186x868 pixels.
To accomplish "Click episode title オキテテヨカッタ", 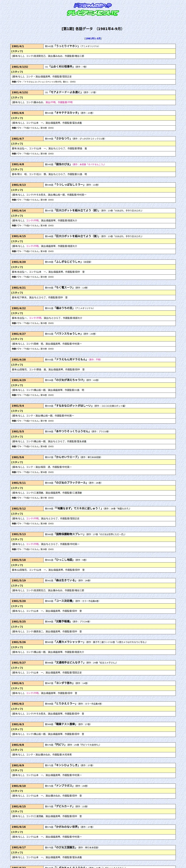I will point(66,113).
